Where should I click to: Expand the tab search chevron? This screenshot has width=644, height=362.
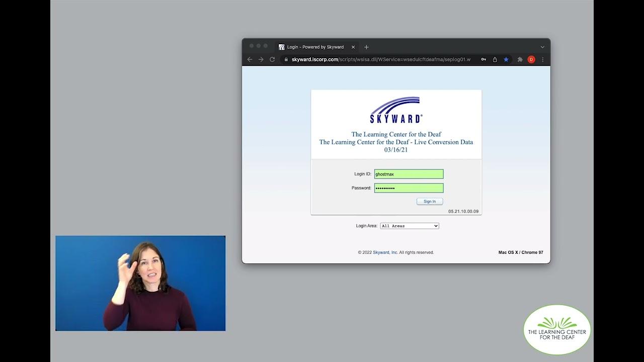click(x=542, y=47)
